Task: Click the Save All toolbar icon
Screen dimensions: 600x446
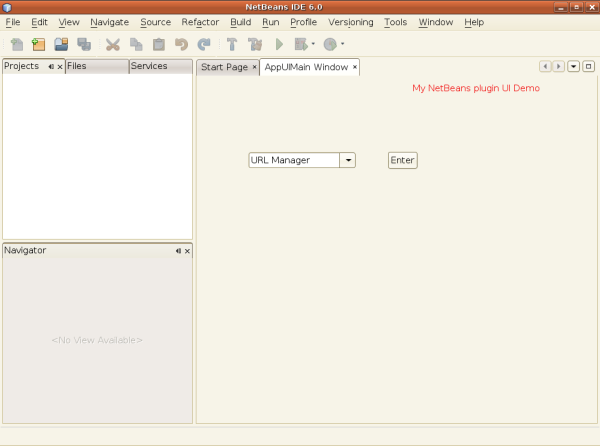Action: [84, 44]
